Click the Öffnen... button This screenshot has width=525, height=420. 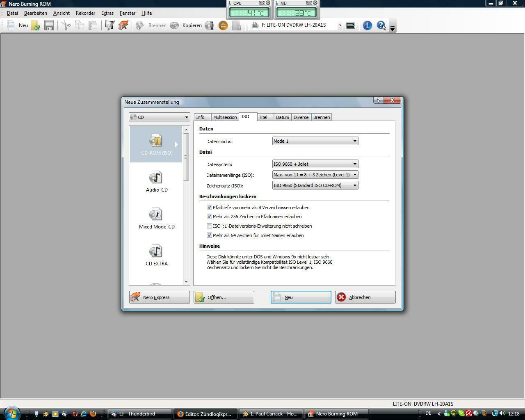[224, 297]
